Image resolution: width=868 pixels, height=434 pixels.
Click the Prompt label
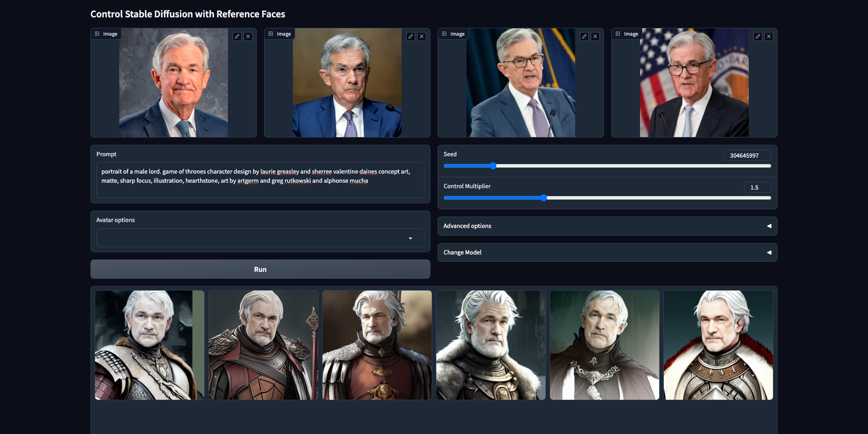[x=106, y=154]
